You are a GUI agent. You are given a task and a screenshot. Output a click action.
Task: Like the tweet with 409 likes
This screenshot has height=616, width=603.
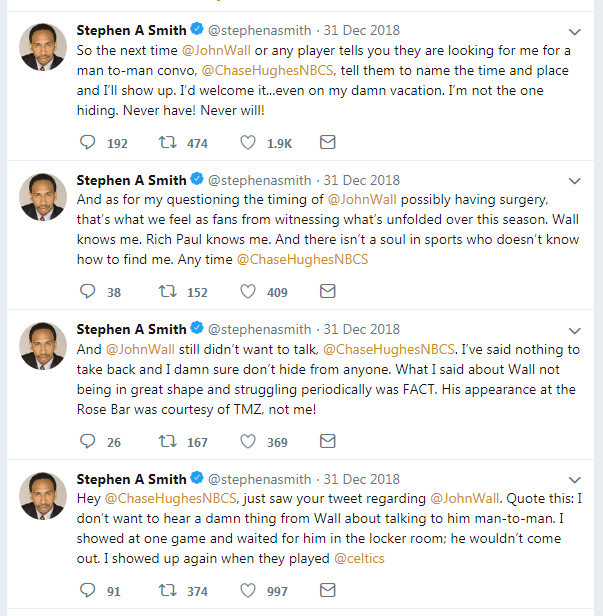point(248,292)
